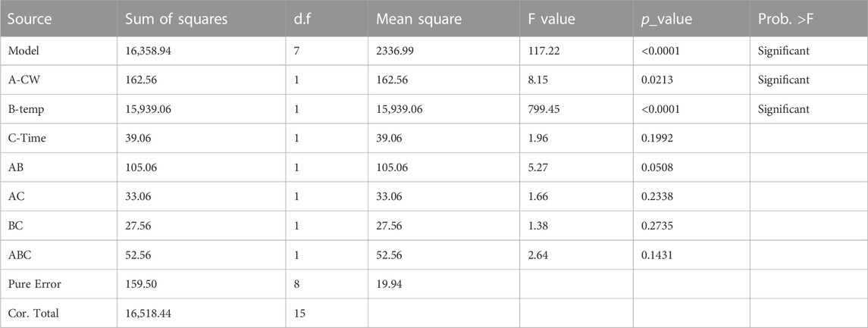The width and height of the screenshot is (868, 328).
Task: Click the C-Time source cell
Action: point(27,139)
